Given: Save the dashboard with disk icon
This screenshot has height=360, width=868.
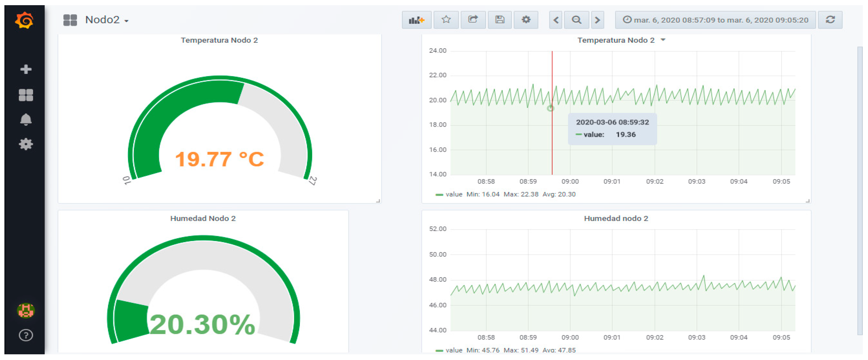Looking at the screenshot, I should coord(500,20).
